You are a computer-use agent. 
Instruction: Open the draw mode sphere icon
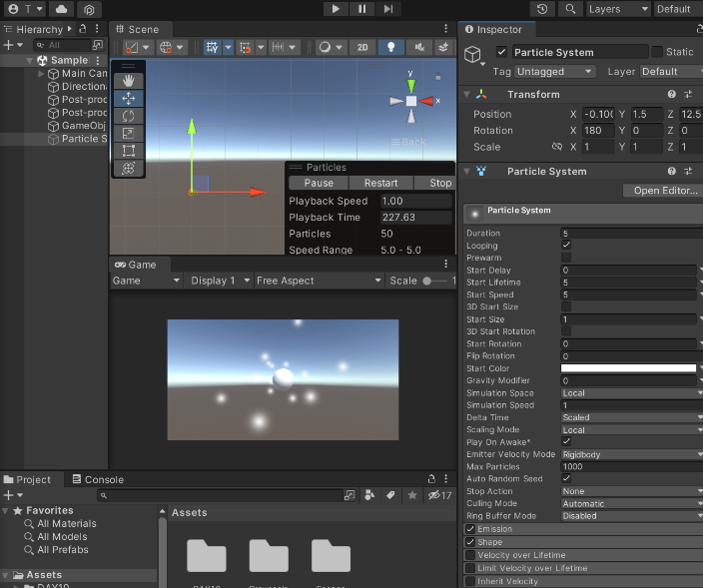[326, 47]
